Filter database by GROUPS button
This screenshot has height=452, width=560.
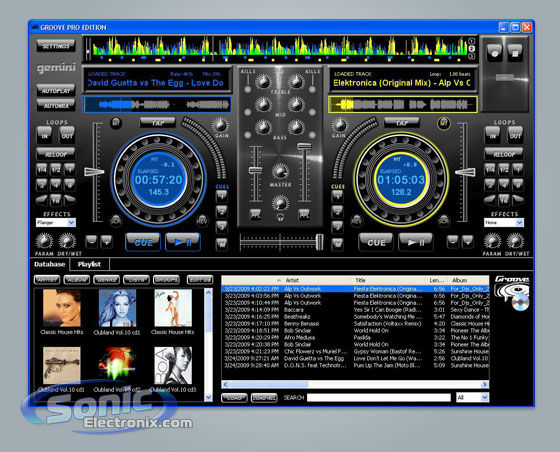click(x=166, y=280)
